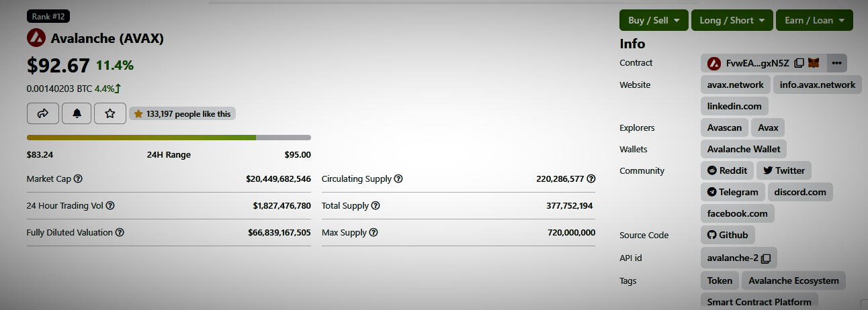Open the avax.network website link
This screenshot has height=310, width=868.
736,85
